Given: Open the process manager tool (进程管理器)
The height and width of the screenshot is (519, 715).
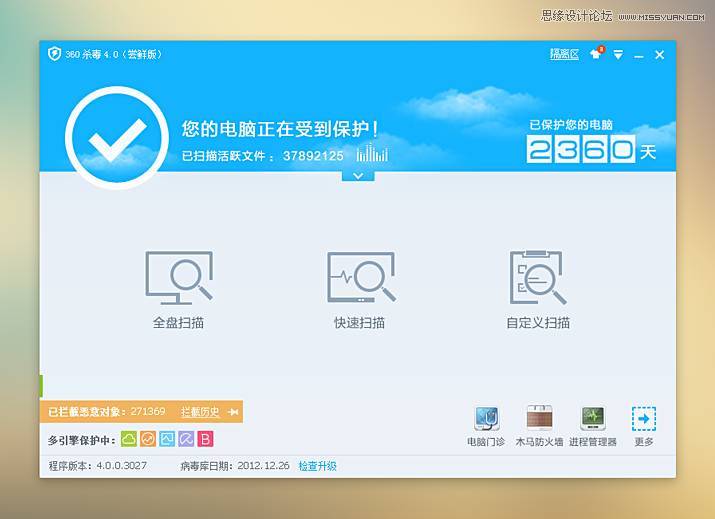Looking at the screenshot, I should pos(593,426).
